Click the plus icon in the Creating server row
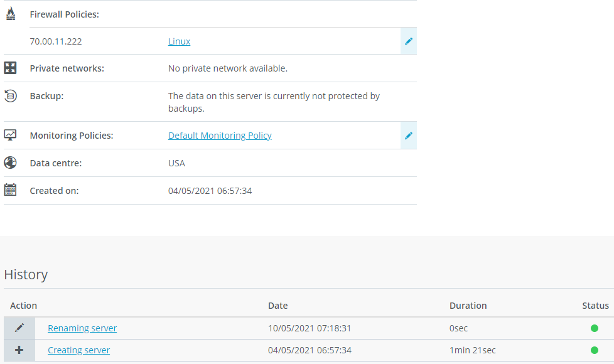 (19, 350)
